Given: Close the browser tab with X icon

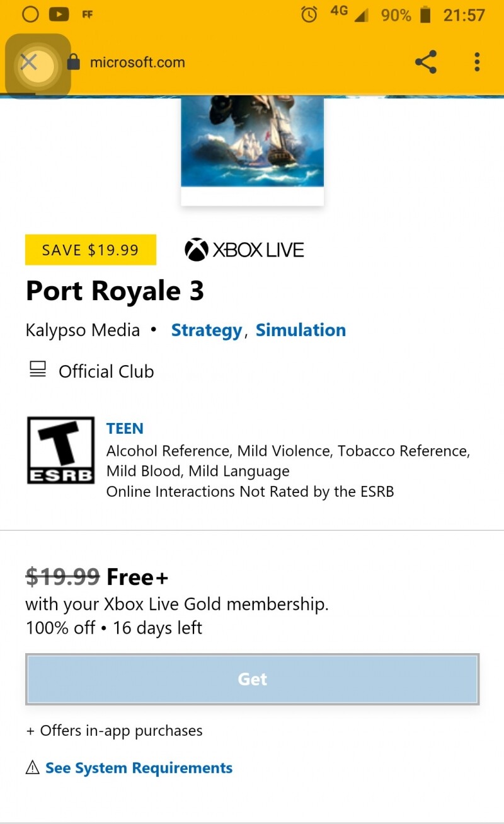Looking at the screenshot, I should 29,62.
